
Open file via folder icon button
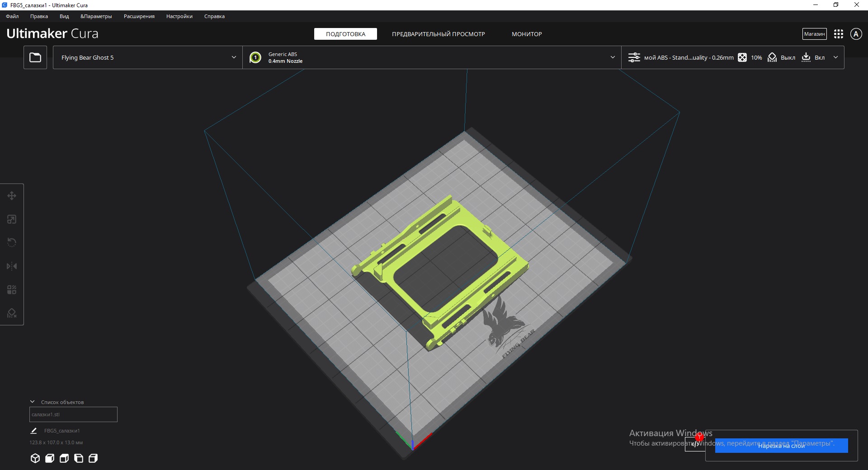[x=35, y=57]
